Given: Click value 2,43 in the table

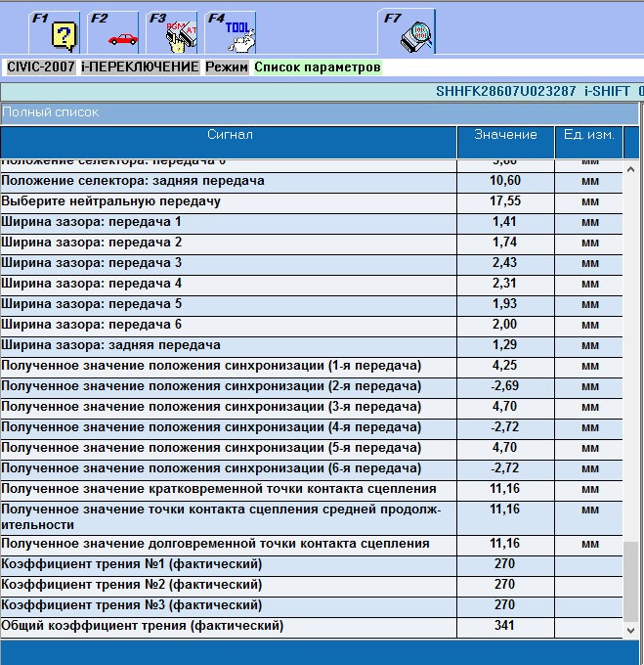Looking at the screenshot, I should click(x=504, y=262).
